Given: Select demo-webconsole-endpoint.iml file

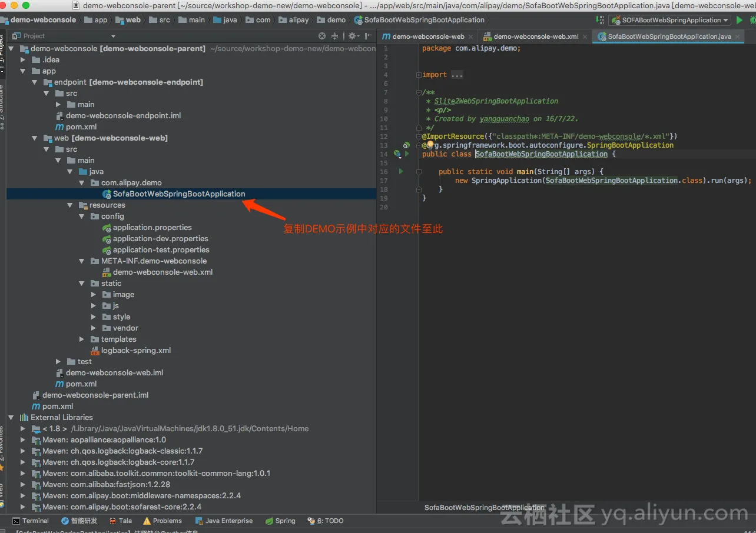Looking at the screenshot, I should click(118, 115).
